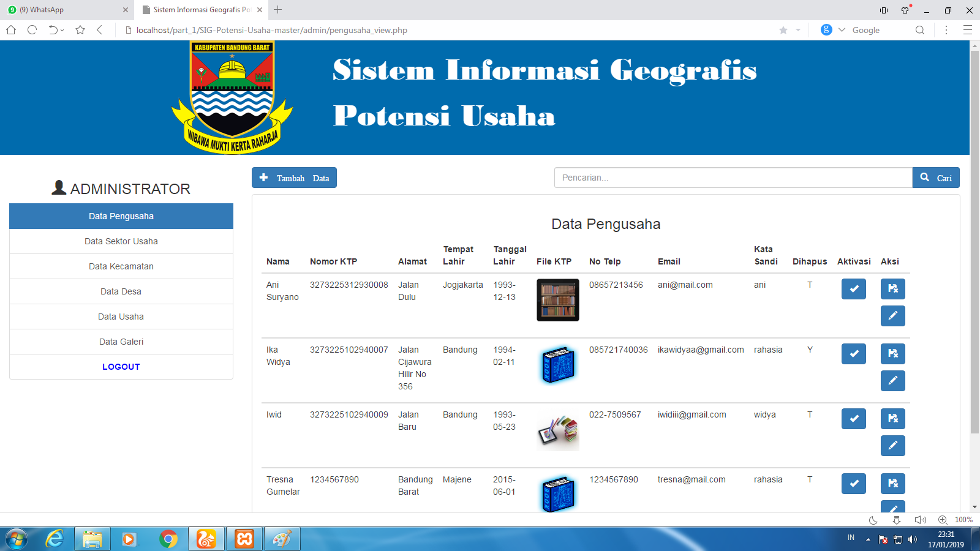Click the delete icon for Ika Widya's row
This screenshot has height=551, width=980.
coord(892,354)
